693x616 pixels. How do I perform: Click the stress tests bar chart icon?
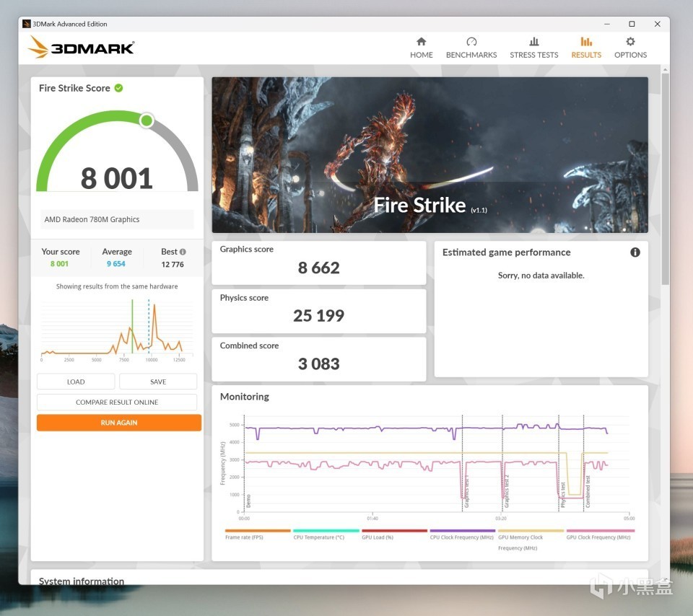(x=534, y=42)
